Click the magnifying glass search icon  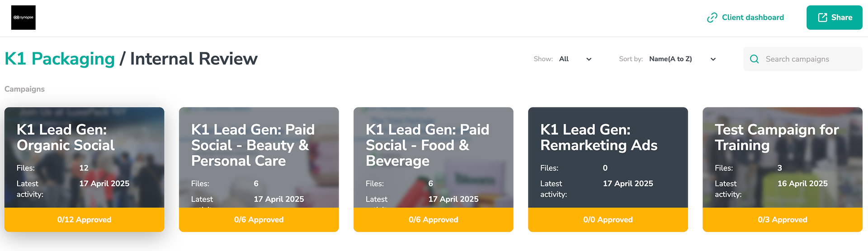754,59
